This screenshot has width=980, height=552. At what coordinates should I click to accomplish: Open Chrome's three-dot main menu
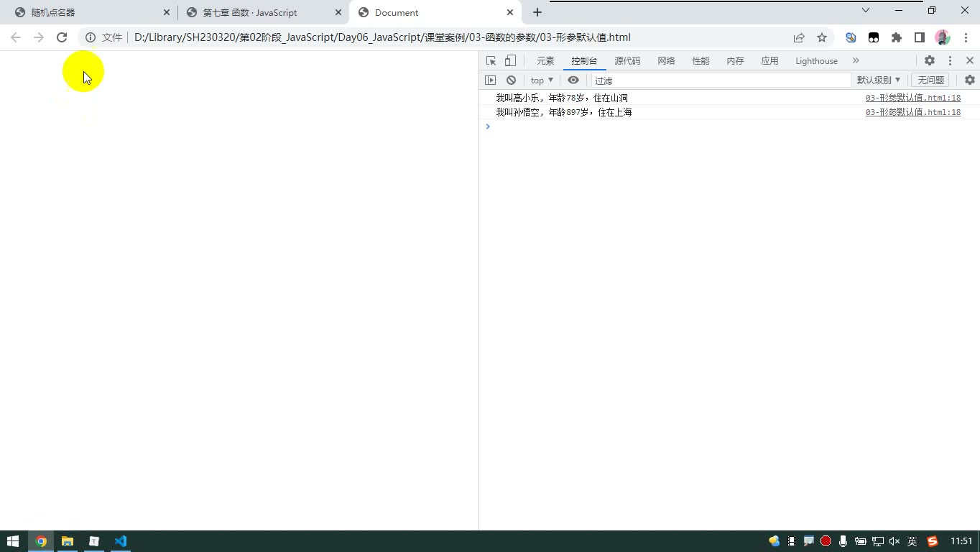(966, 37)
